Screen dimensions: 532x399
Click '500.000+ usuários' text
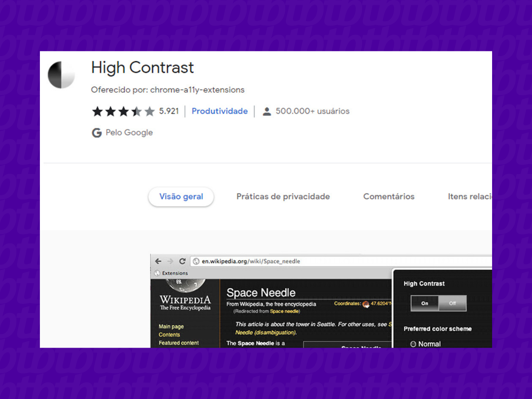(x=313, y=111)
